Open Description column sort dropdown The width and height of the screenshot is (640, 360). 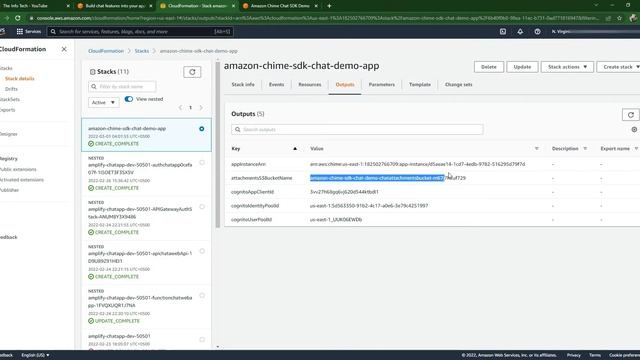pos(585,149)
